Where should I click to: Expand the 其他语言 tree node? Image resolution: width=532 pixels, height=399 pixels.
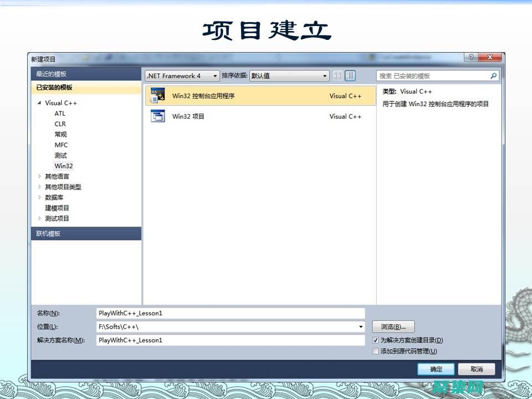pos(39,176)
